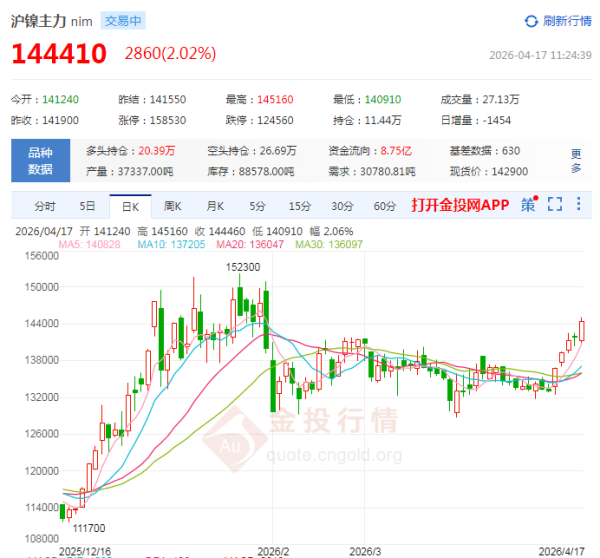This screenshot has height=558, width=600.
Task: Click the 打开金投网APP red link
Action: (460, 205)
